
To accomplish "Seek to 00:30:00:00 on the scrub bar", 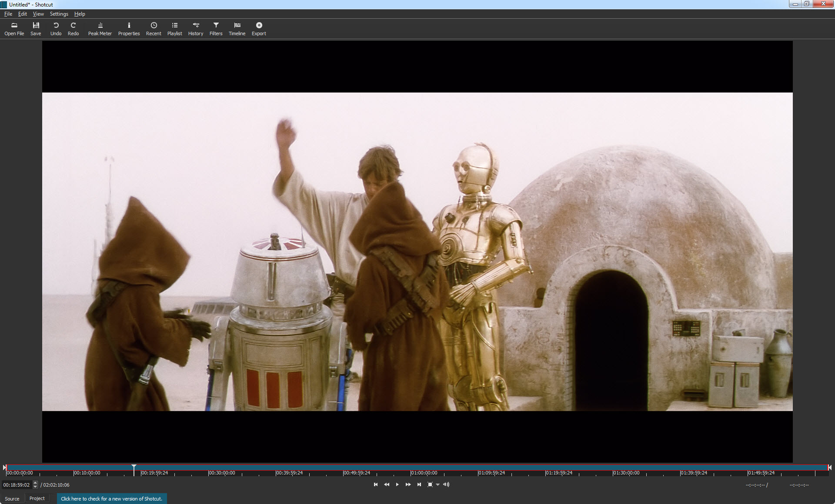I will point(222,473).
